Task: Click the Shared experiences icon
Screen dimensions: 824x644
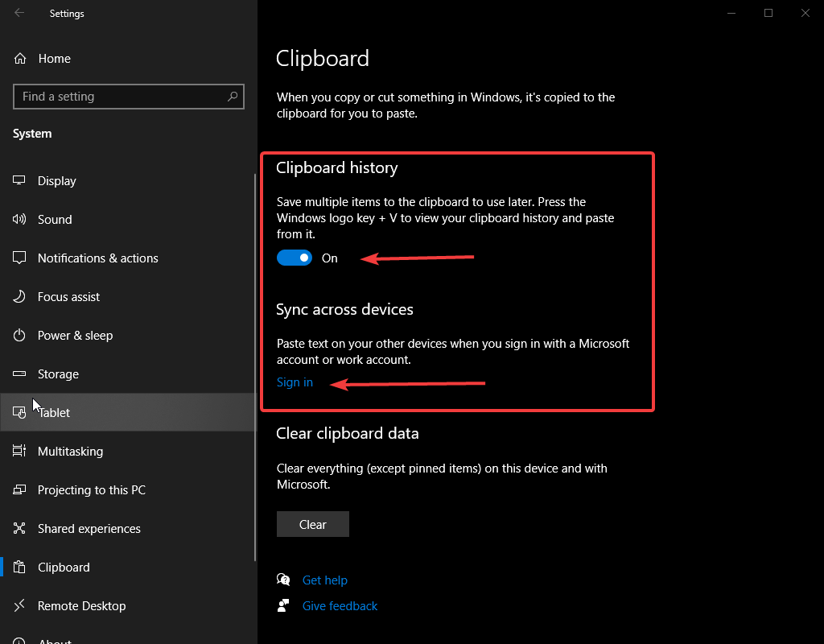Action: point(19,528)
